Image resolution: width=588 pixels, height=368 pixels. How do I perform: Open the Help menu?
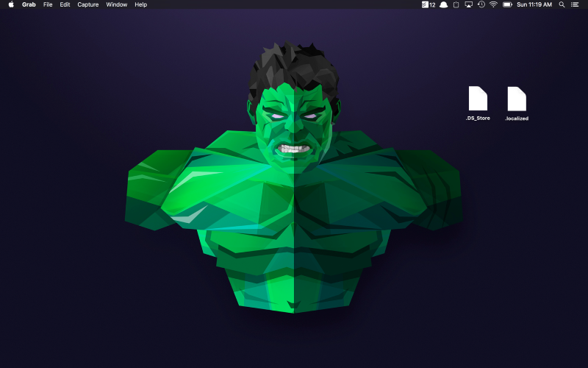pos(140,4)
